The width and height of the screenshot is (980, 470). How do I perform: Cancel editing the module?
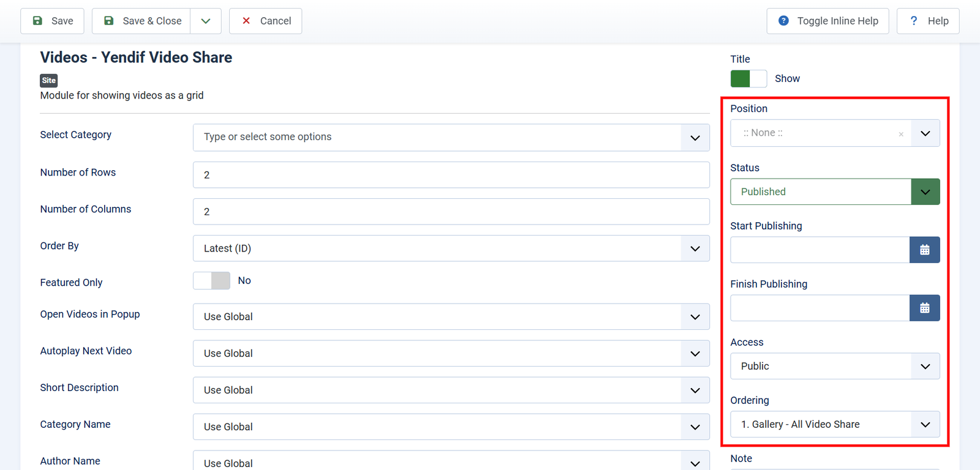pos(266,21)
